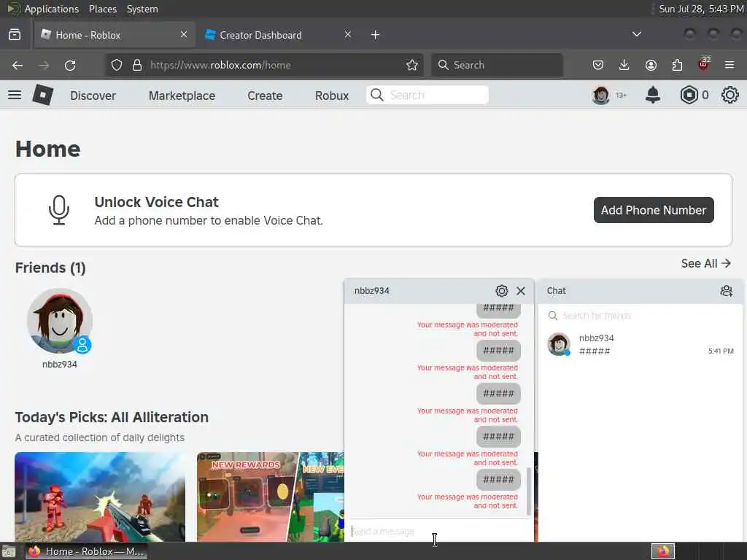
Task: Click the red extension badge icon
Action: [x=704, y=64]
